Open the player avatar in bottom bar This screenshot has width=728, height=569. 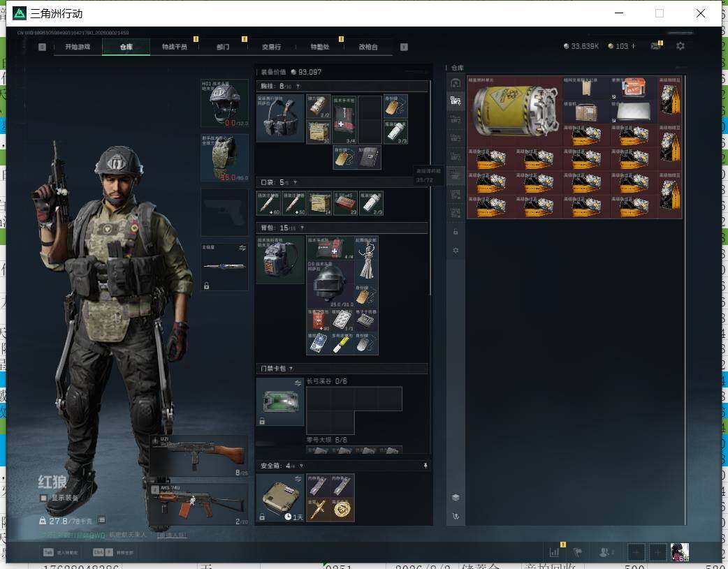680,552
